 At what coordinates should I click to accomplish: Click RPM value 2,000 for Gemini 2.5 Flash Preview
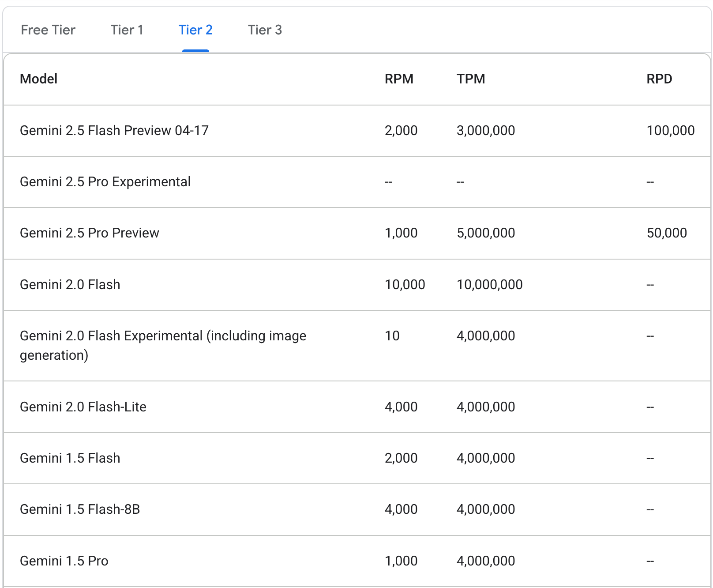tap(401, 131)
